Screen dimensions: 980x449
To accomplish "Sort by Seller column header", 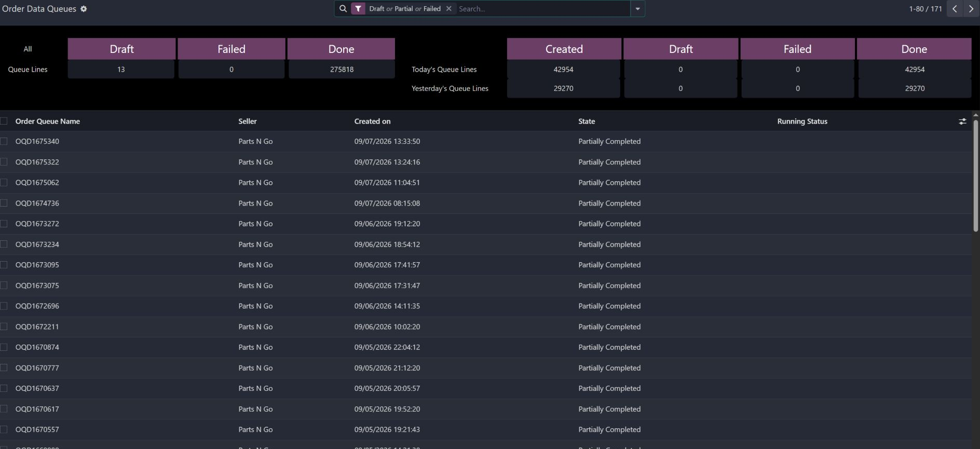I will click(248, 121).
